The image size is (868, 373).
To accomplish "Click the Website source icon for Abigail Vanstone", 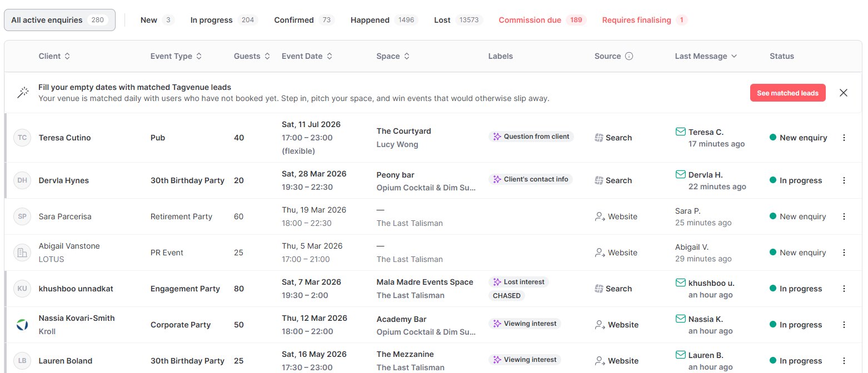I will pos(600,253).
